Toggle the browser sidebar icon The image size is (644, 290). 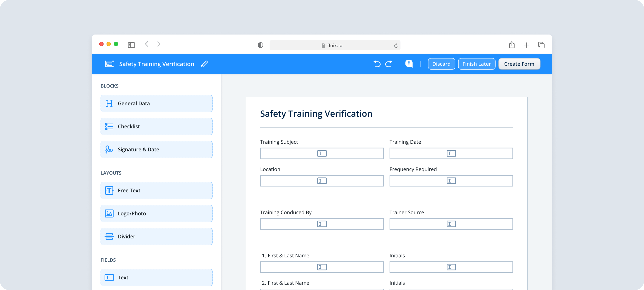tap(131, 45)
